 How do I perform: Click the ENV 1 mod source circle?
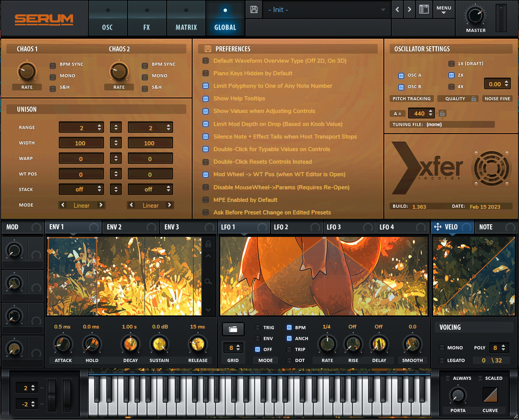94,227
